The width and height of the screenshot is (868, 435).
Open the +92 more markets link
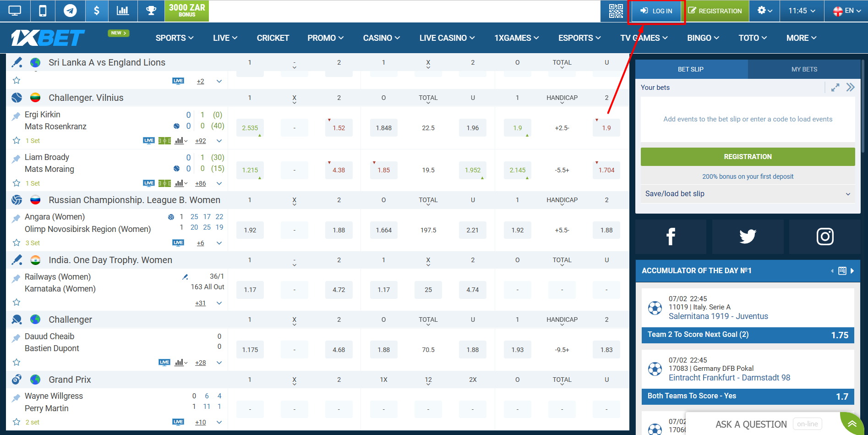[x=201, y=141]
